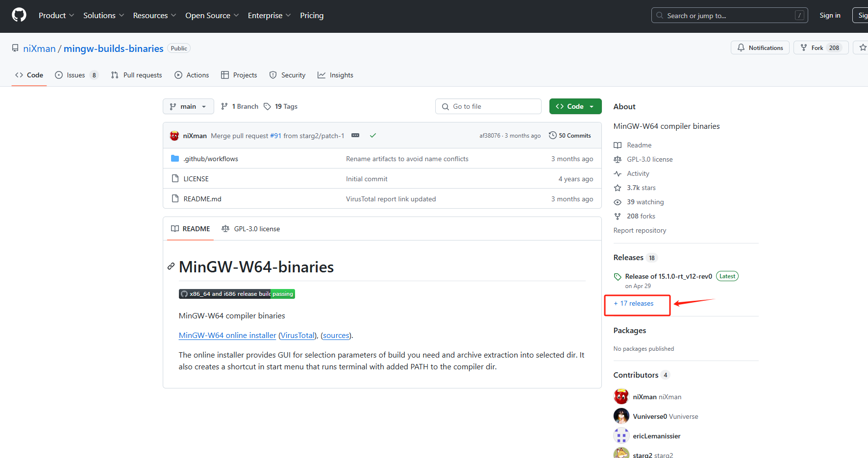Switch to the Security tab

point(287,75)
